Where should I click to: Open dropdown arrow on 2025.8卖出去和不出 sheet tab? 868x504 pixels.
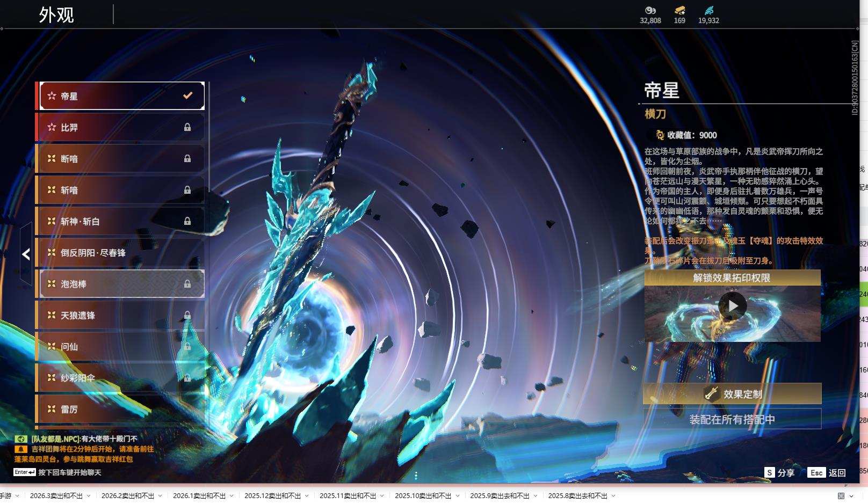[613, 496]
